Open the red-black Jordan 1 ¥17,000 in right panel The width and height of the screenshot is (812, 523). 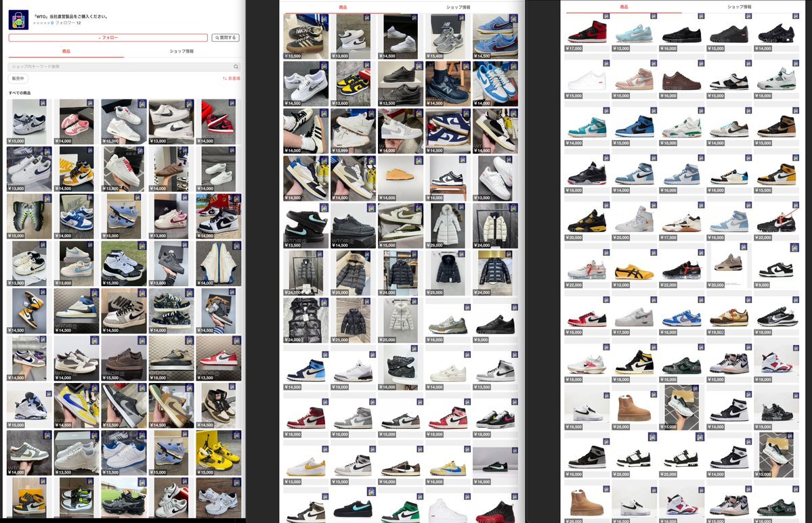coord(586,32)
